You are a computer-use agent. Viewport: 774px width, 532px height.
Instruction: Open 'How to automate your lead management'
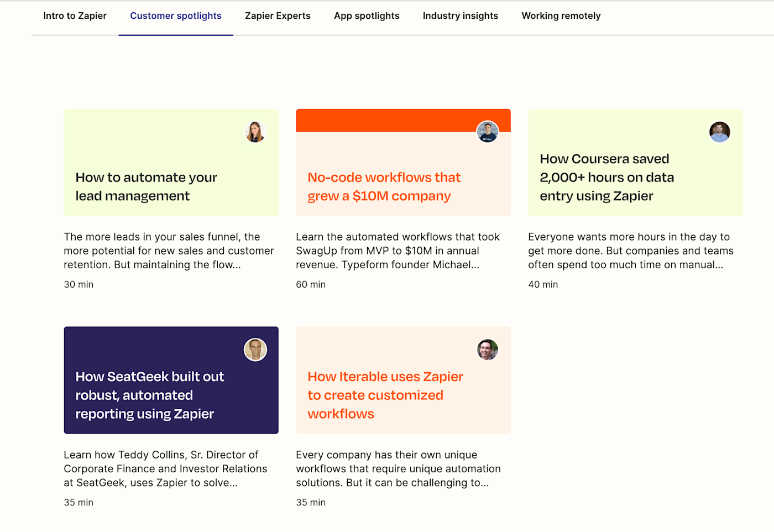click(147, 186)
